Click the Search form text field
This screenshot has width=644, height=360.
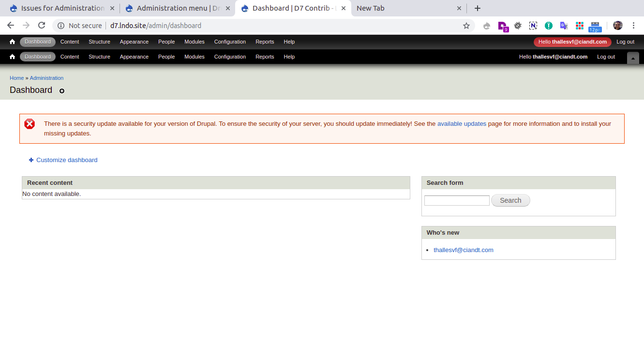pos(457,200)
